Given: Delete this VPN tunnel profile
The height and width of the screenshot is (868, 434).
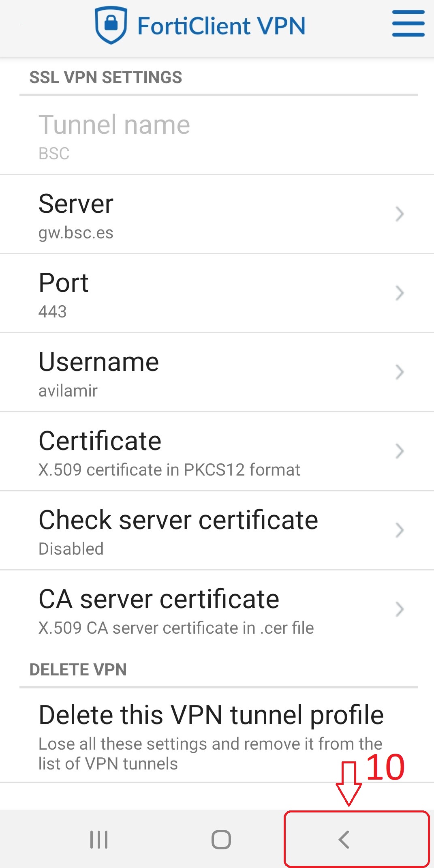Looking at the screenshot, I should click(x=211, y=734).
